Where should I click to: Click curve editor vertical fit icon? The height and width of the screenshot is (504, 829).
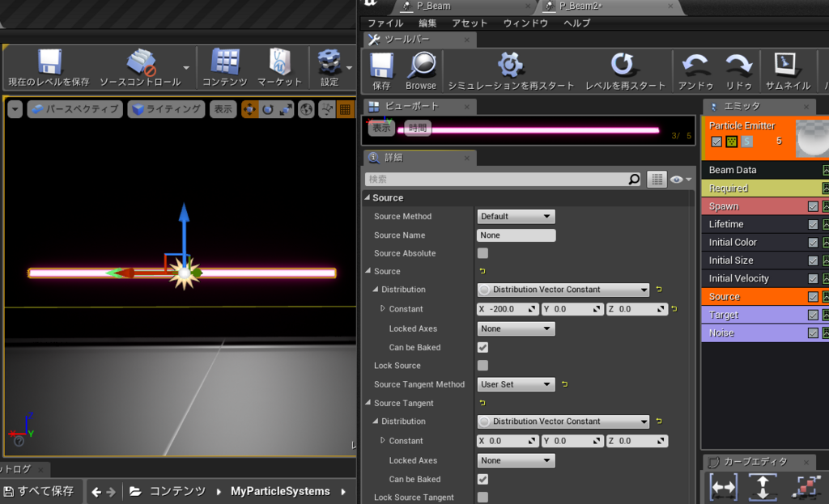(x=763, y=486)
